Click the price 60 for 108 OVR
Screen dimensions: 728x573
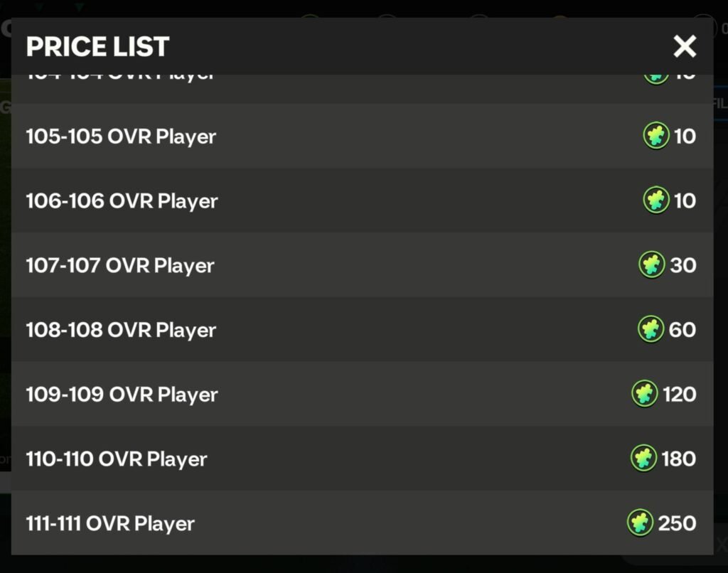(682, 331)
